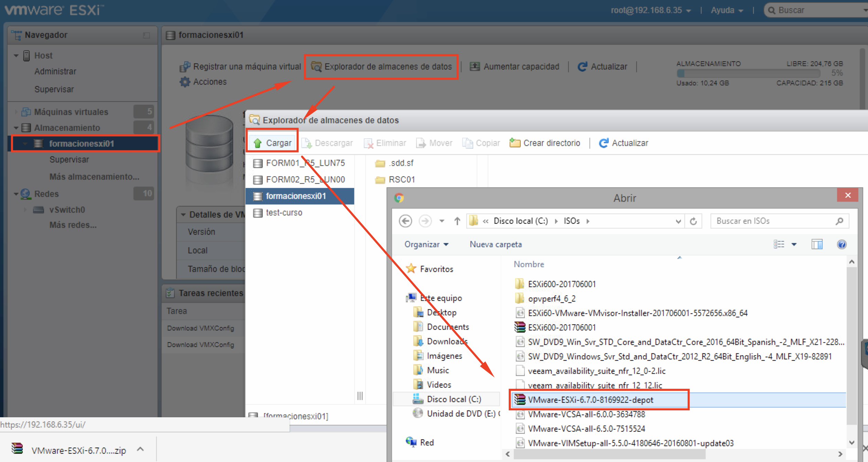The image size is (868, 462).
Task: Open the Organizar menu
Action: point(426,244)
